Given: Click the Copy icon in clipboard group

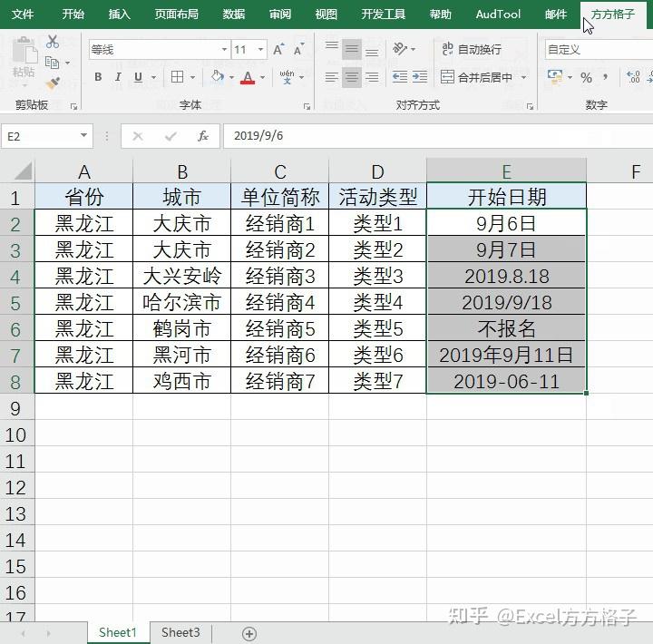Looking at the screenshot, I should coord(52,63).
